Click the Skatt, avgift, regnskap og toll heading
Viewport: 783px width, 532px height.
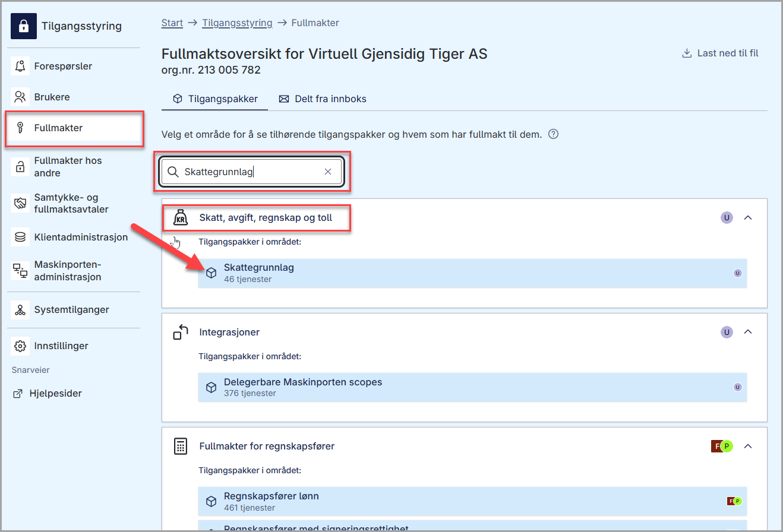266,218
